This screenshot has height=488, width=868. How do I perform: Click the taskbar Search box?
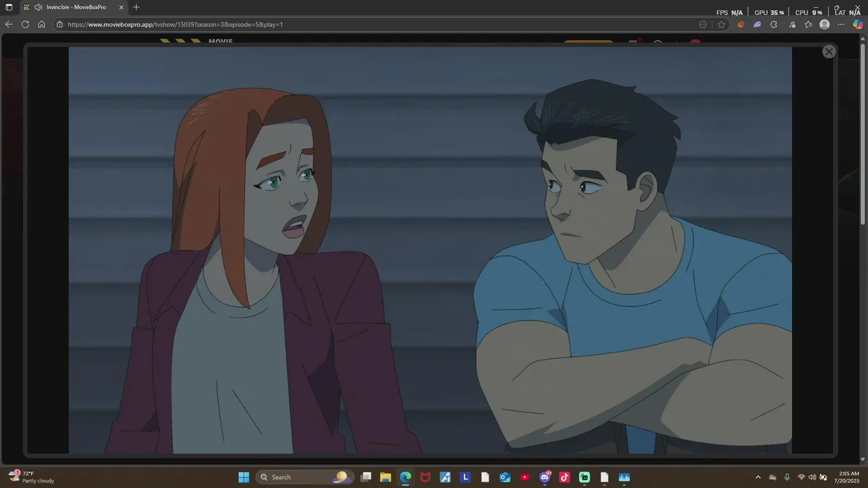[x=305, y=477]
